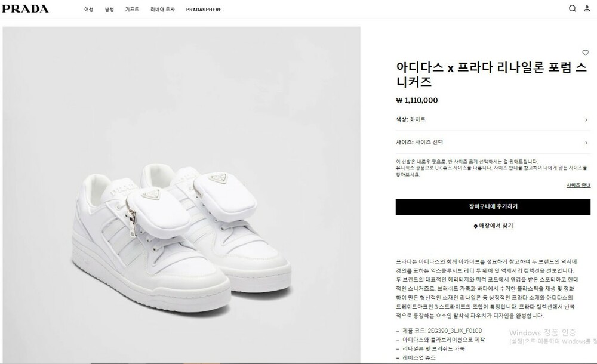Image resolution: width=597 pixels, height=364 pixels.
Task: Open the search magnifier icon
Action: [573, 8]
